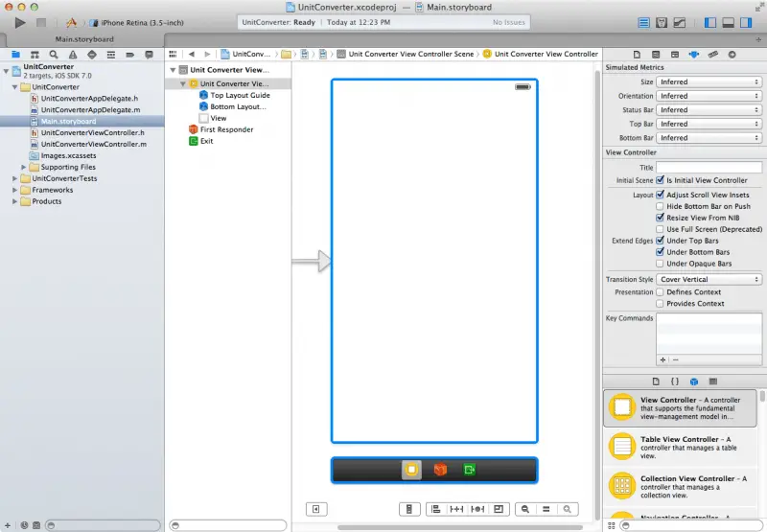Click the Title text field
The width and height of the screenshot is (767, 532).
coord(709,167)
